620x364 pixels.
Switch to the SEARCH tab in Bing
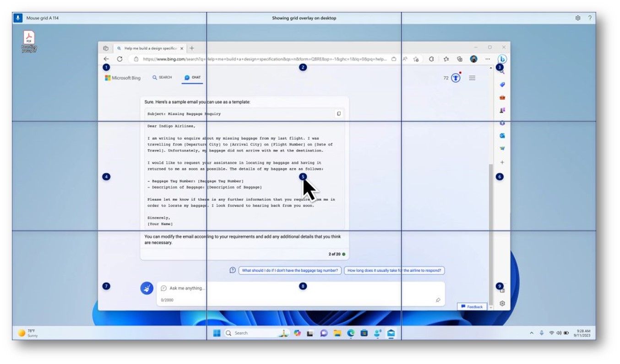[163, 78]
